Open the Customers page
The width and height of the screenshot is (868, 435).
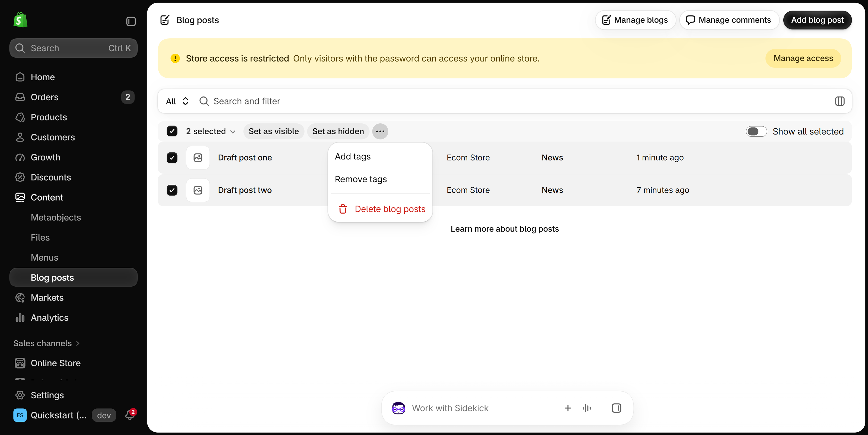tap(74, 137)
